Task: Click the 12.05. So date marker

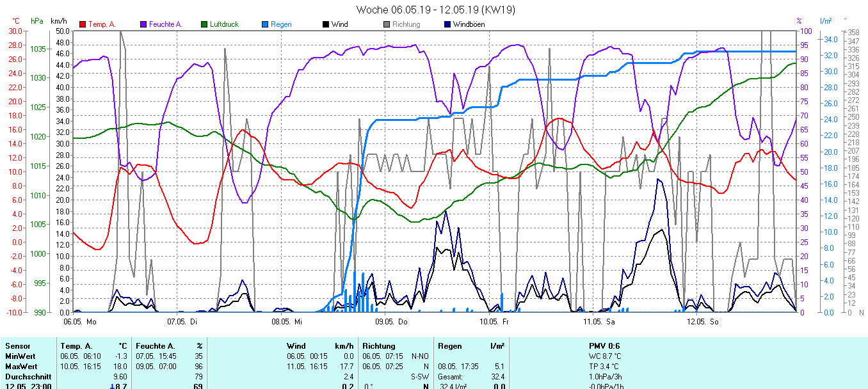Action: click(703, 321)
